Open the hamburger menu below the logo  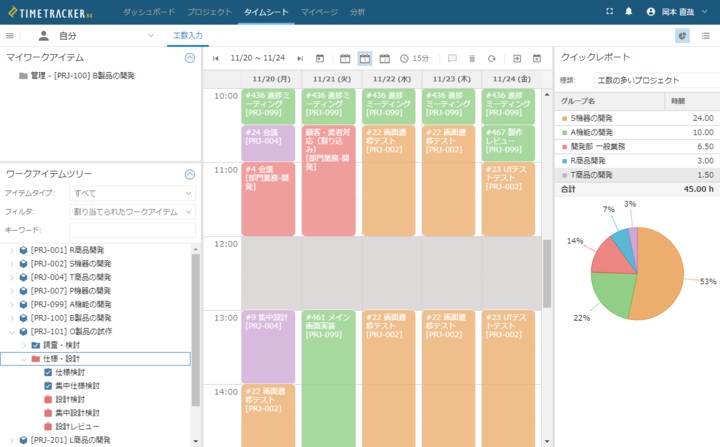pos(10,35)
